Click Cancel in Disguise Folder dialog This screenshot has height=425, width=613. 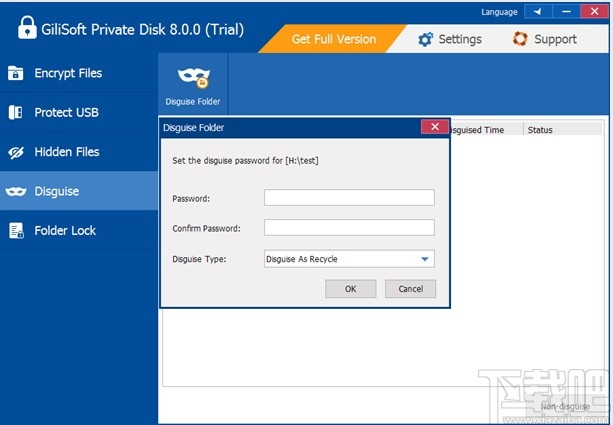point(410,289)
